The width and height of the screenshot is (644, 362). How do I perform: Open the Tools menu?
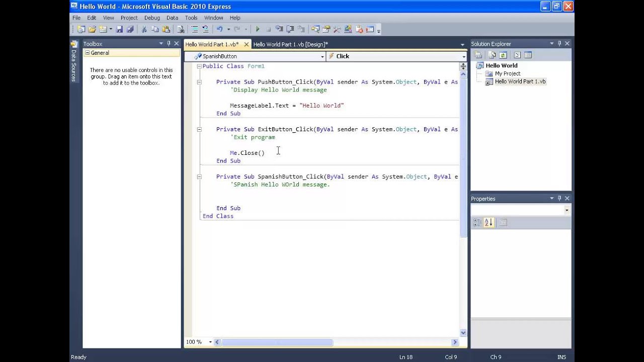pyautogui.click(x=191, y=18)
